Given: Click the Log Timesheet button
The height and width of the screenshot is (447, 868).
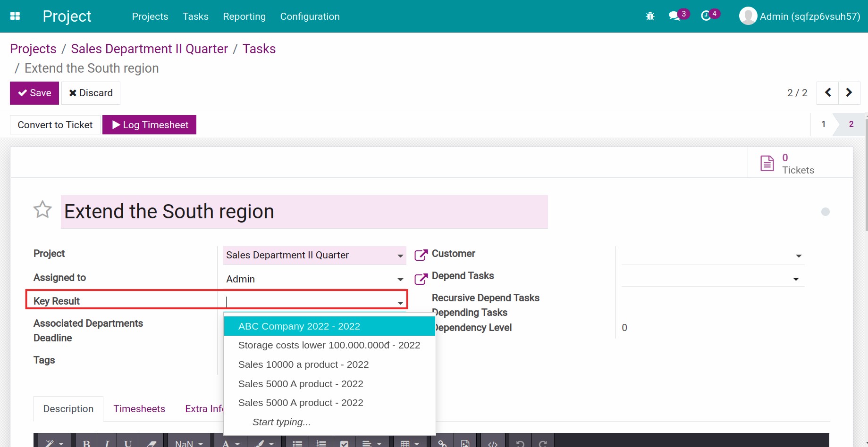Looking at the screenshot, I should coord(149,124).
